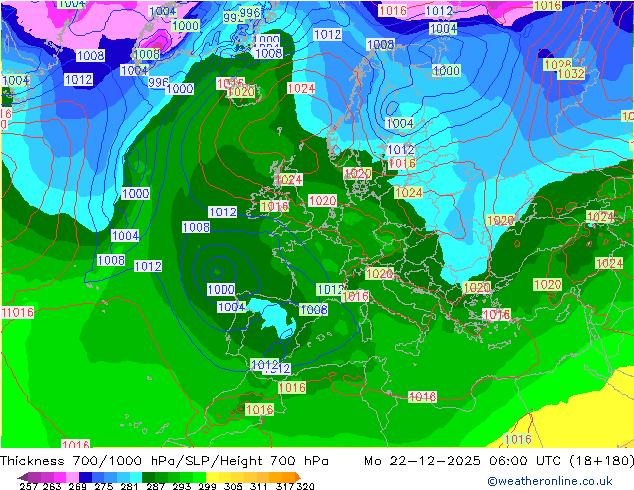This screenshot has width=634, height=490.
Task: Click the red 1020 label over northern Italy
Action: pos(380,274)
